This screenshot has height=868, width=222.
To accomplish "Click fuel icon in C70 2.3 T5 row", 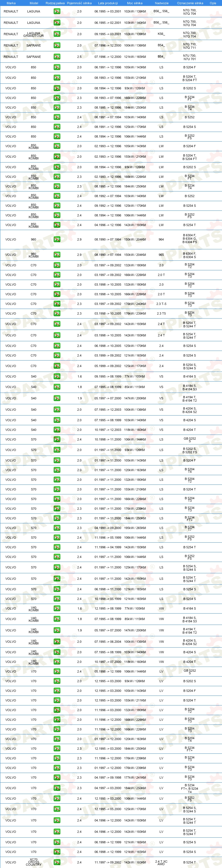I will click(57, 313).
